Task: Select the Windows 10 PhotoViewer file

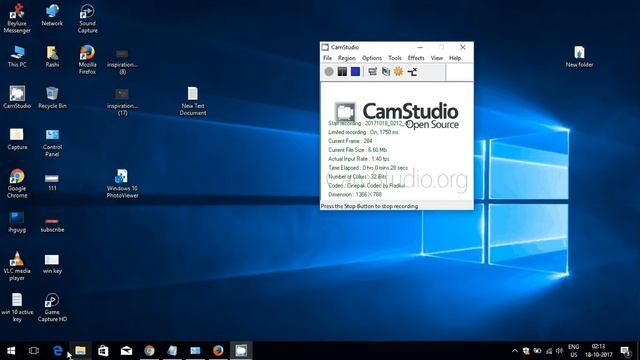Action: (122, 183)
